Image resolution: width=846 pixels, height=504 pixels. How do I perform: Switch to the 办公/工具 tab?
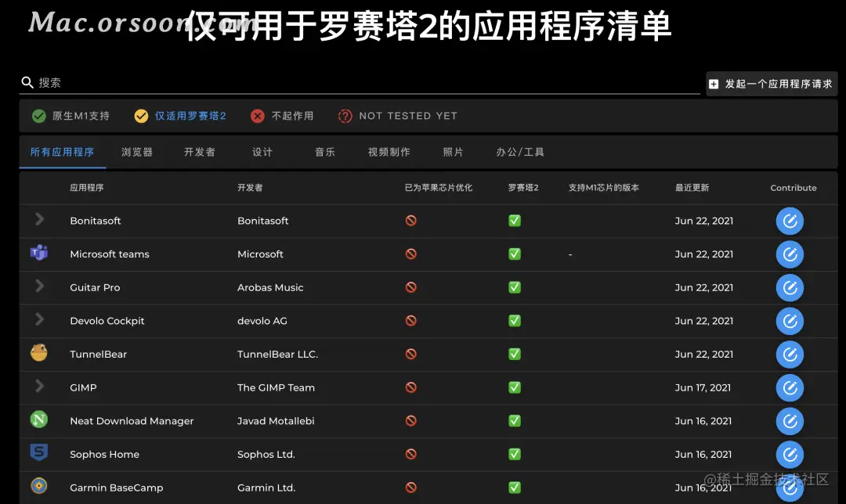coord(520,152)
